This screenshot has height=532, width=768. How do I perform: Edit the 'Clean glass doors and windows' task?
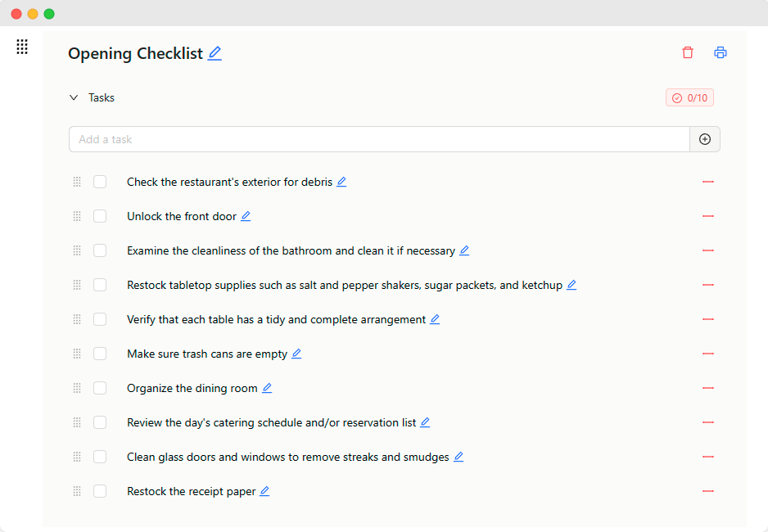459,457
